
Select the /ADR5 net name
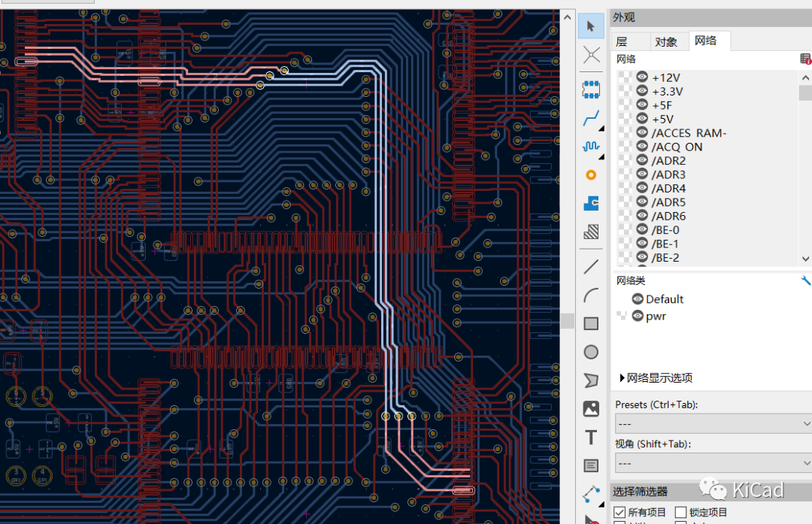point(668,202)
